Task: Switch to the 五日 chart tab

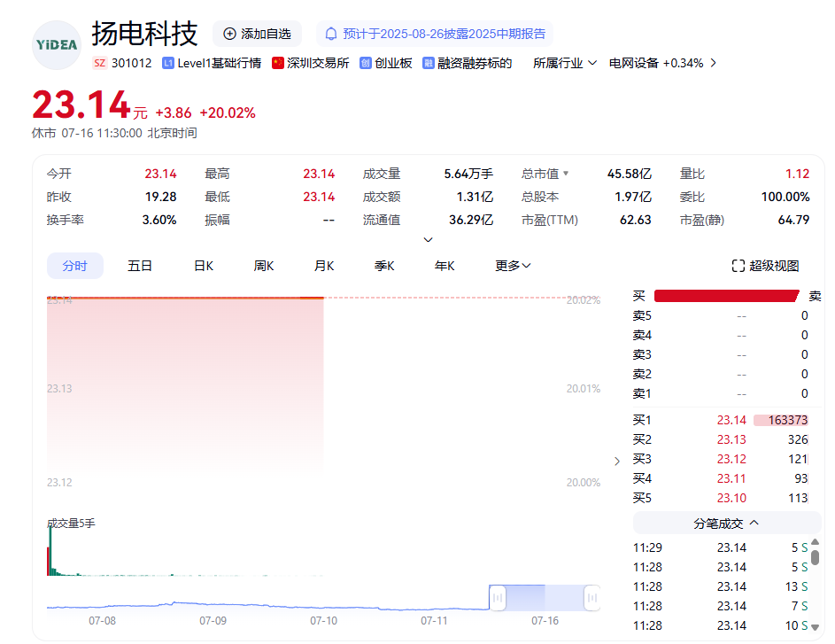Action: (x=140, y=266)
